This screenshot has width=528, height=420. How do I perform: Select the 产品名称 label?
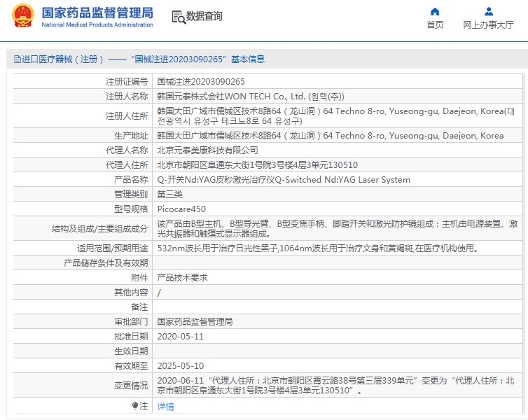pyautogui.click(x=131, y=180)
